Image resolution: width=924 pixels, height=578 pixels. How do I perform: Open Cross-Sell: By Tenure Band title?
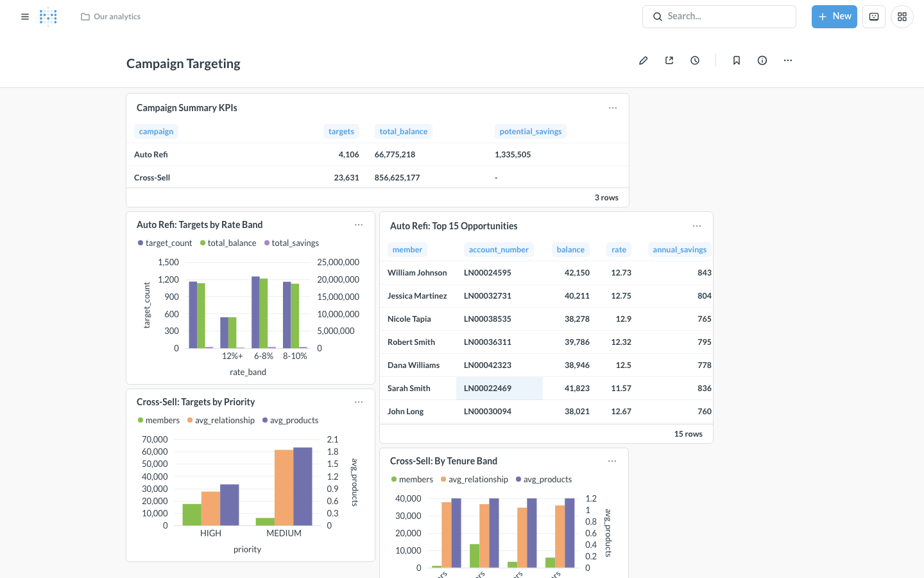443,461
